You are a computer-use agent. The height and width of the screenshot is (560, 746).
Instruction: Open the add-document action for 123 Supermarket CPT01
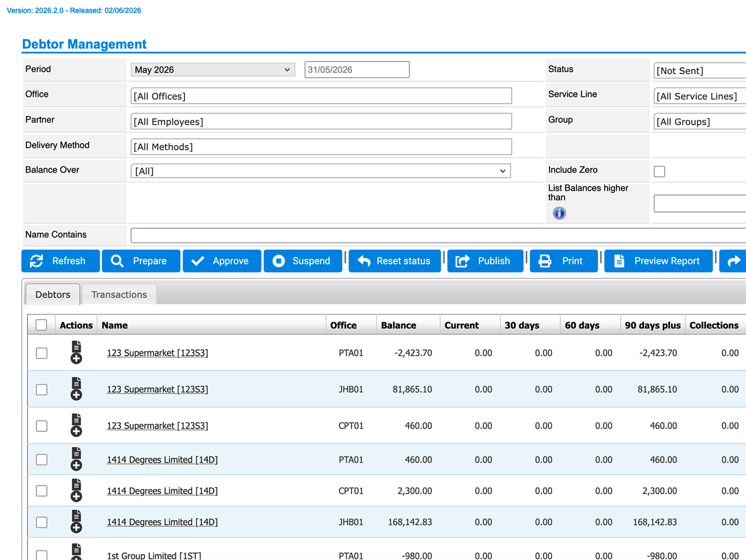click(x=76, y=425)
